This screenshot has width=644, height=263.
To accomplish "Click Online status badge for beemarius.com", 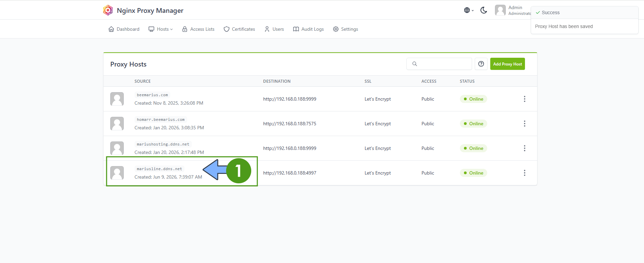I will pyautogui.click(x=473, y=99).
